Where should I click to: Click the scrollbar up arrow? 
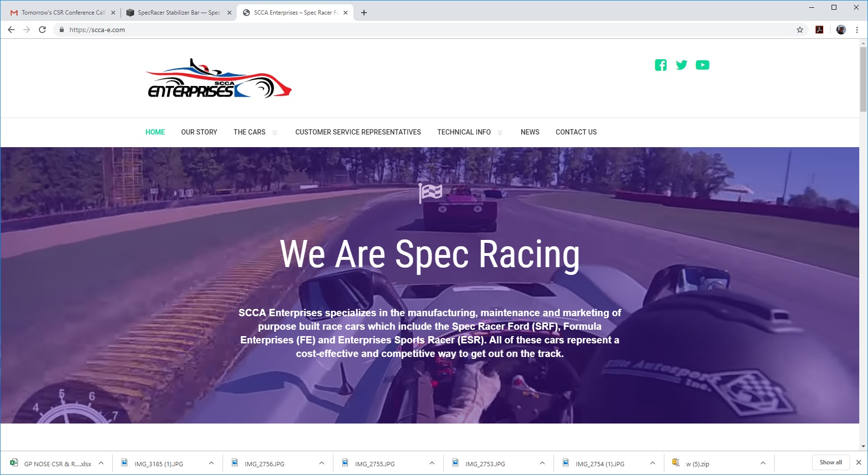(x=863, y=43)
